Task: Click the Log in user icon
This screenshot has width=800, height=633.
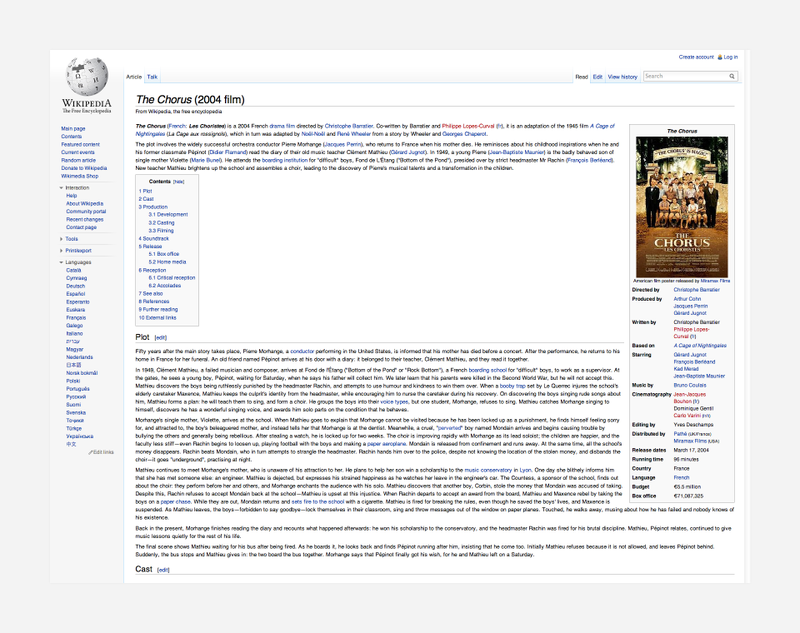Action: coord(720,57)
